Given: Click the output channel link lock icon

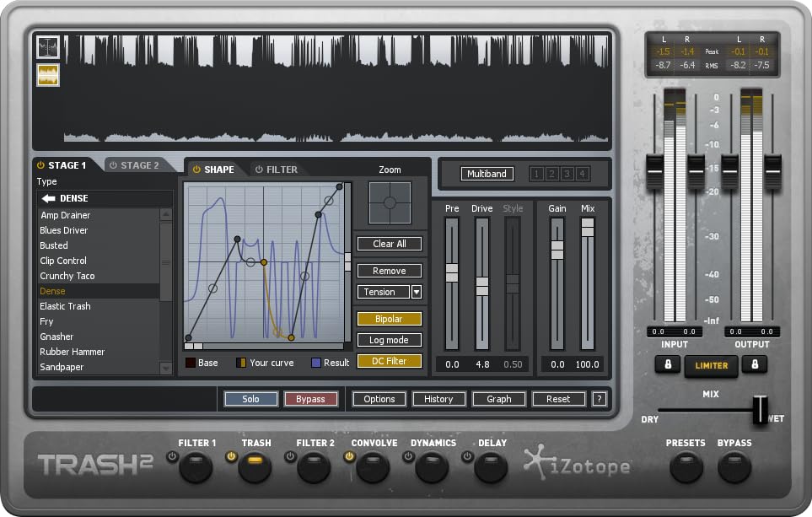Looking at the screenshot, I should click(754, 364).
